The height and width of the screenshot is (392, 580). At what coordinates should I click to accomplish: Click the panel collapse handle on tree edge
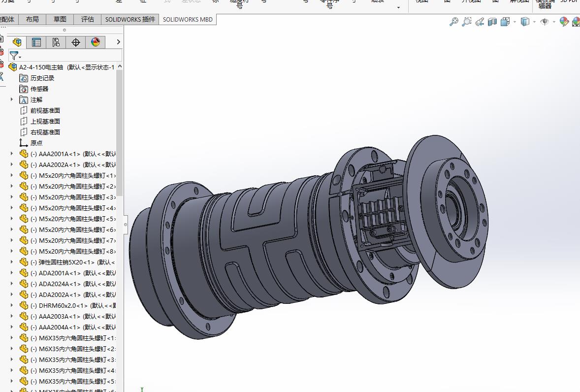pyautogui.click(x=126, y=225)
